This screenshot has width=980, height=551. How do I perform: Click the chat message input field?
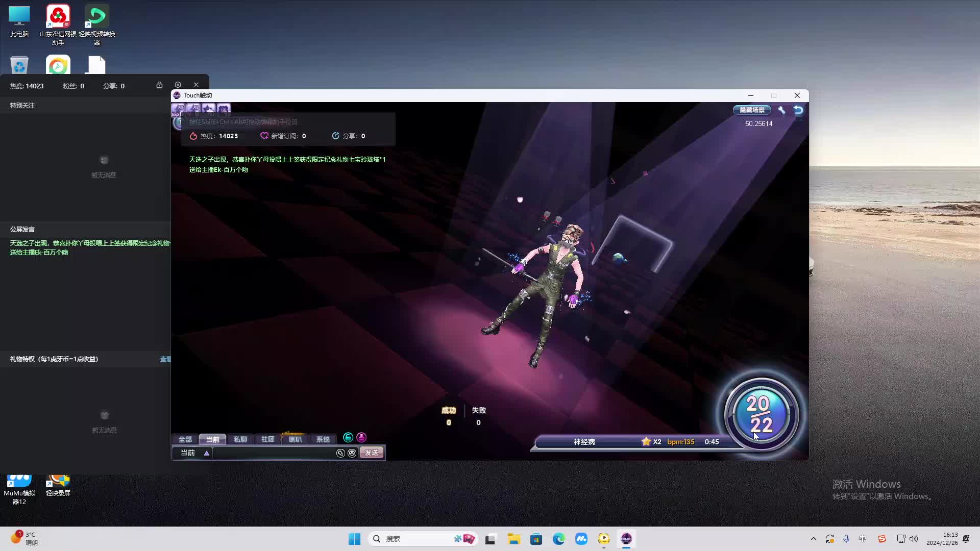point(273,453)
